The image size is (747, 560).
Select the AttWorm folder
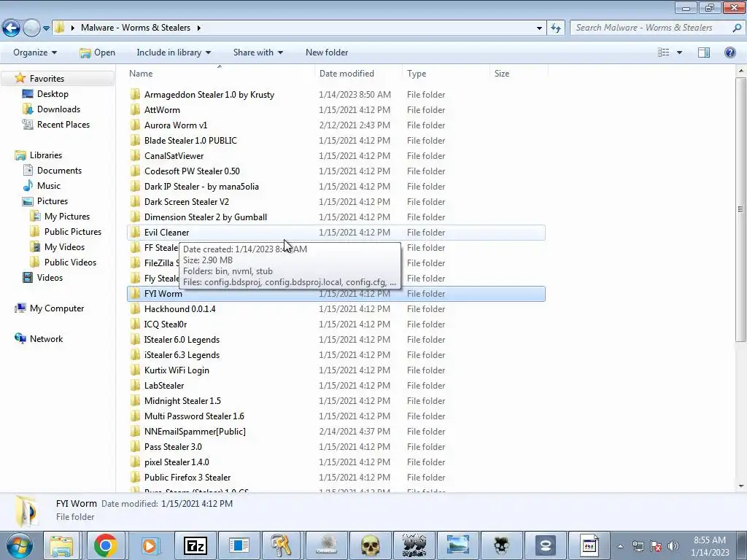tap(336, 110)
